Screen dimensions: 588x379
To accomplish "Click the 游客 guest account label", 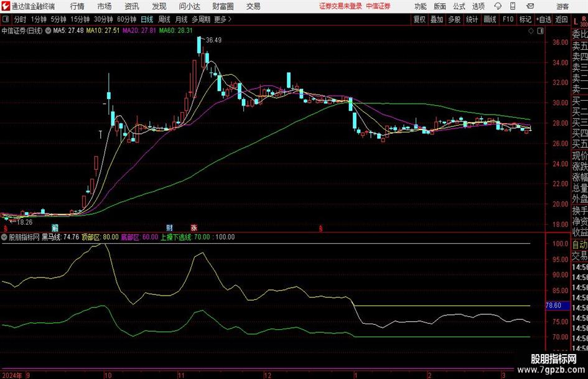I will [562, 6].
